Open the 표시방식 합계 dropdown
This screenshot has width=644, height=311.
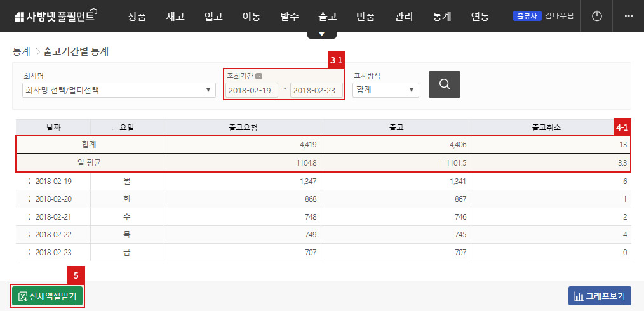point(386,90)
